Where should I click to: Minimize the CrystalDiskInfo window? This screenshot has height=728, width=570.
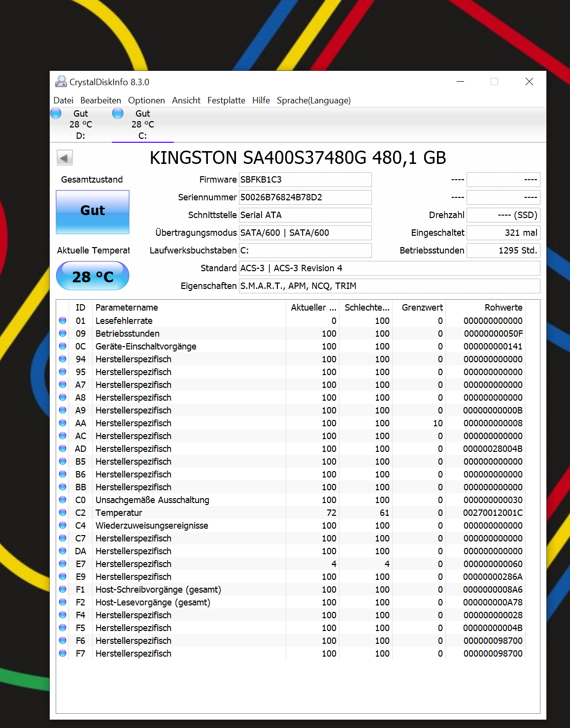tap(461, 82)
